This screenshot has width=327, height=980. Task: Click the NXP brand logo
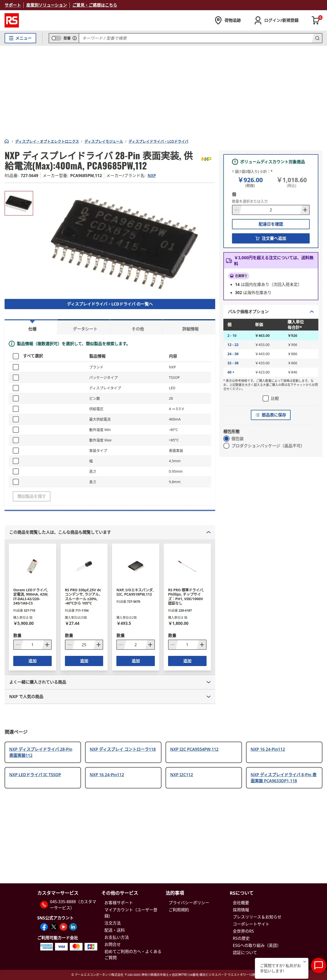tap(206, 159)
